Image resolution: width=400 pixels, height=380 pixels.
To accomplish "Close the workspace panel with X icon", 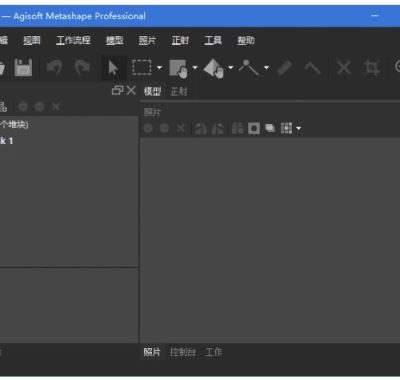I will (x=131, y=90).
